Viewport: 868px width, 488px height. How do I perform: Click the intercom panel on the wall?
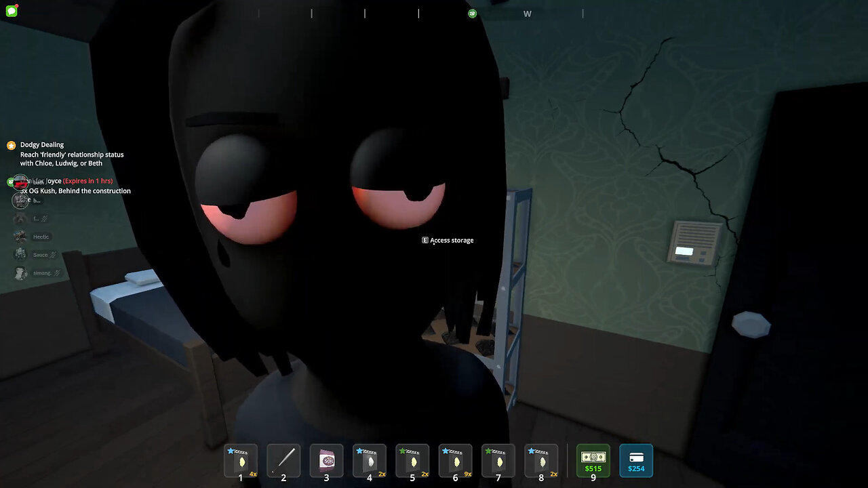tap(696, 243)
